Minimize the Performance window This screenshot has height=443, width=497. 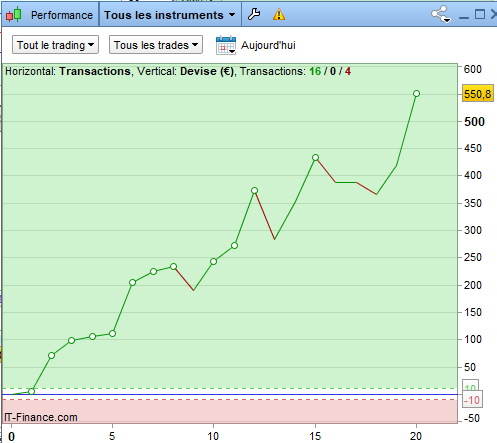pyautogui.click(x=464, y=17)
